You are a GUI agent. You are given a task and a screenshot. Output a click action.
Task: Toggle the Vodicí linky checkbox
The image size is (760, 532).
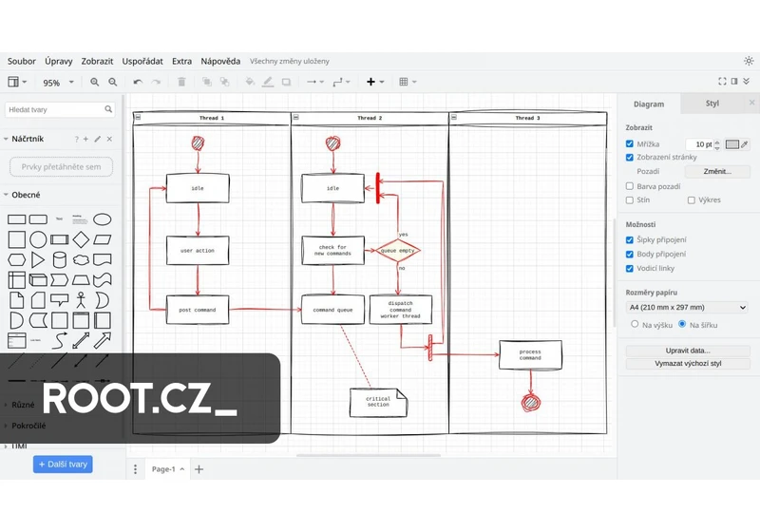tap(630, 268)
